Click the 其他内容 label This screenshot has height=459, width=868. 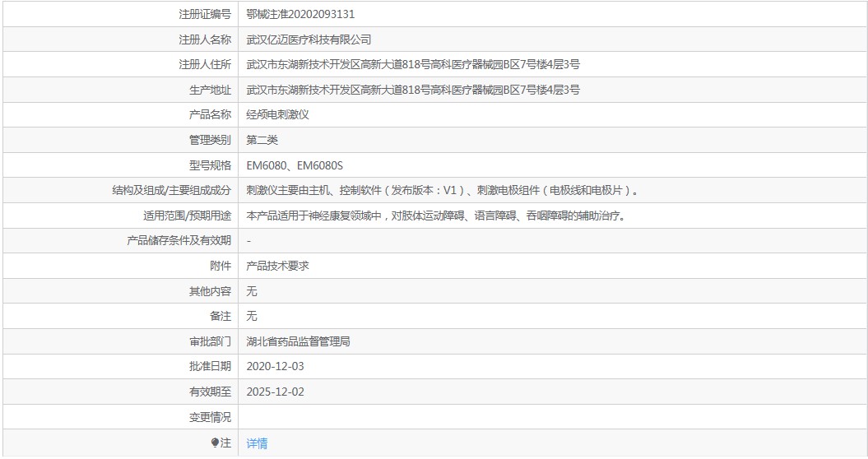[x=211, y=291]
